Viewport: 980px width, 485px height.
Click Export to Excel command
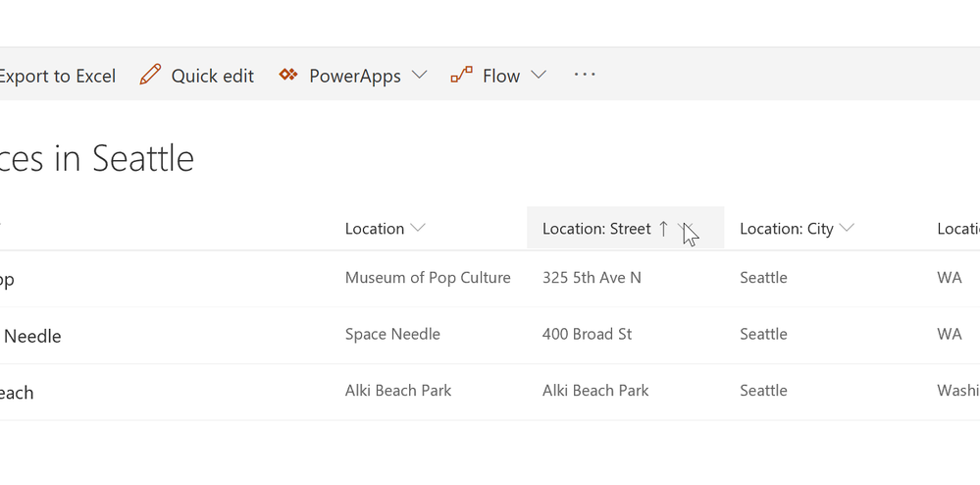57,76
